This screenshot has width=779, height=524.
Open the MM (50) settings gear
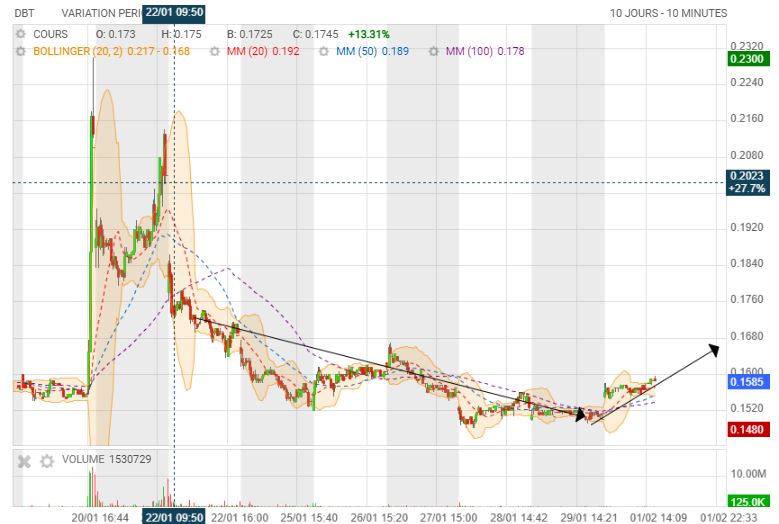[324, 51]
